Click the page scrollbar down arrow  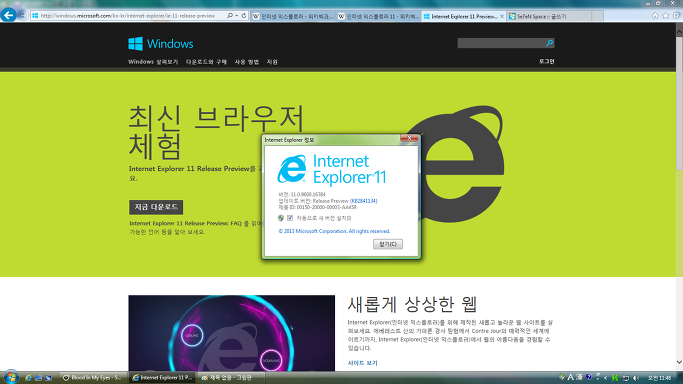point(679,362)
